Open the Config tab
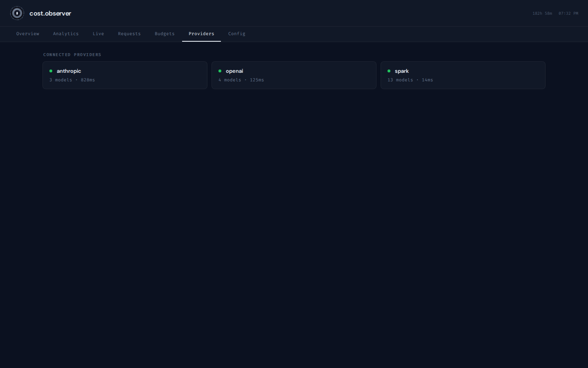This screenshot has width=588, height=368. click(x=237, y=34)
